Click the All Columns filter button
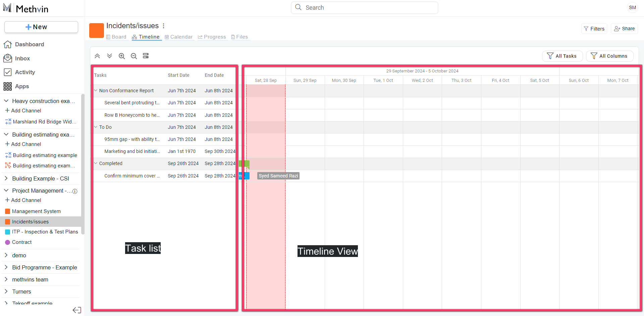The image size is (644, 316). click(x=609, y=56)
